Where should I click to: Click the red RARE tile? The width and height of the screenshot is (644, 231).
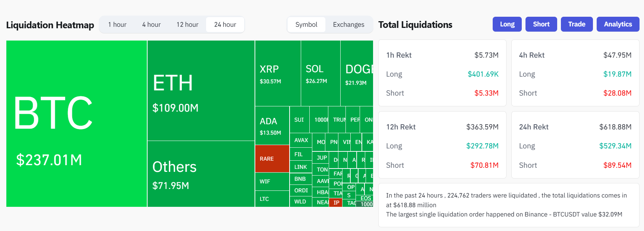tap(272, 158)
